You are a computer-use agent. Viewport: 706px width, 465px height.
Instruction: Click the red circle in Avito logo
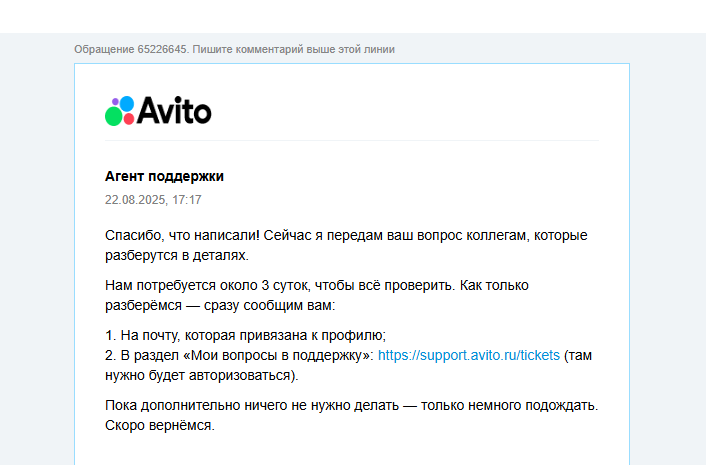tap(127, 119)
